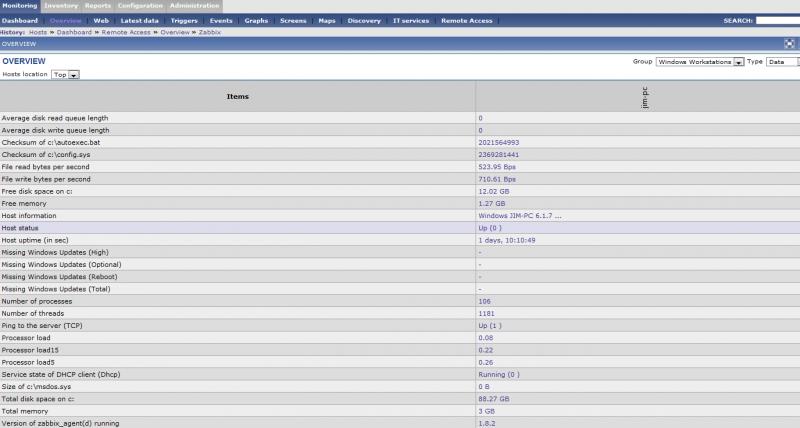Go to Dashboard in history breadcrumb
800x428 pixels.
point(74,32)
